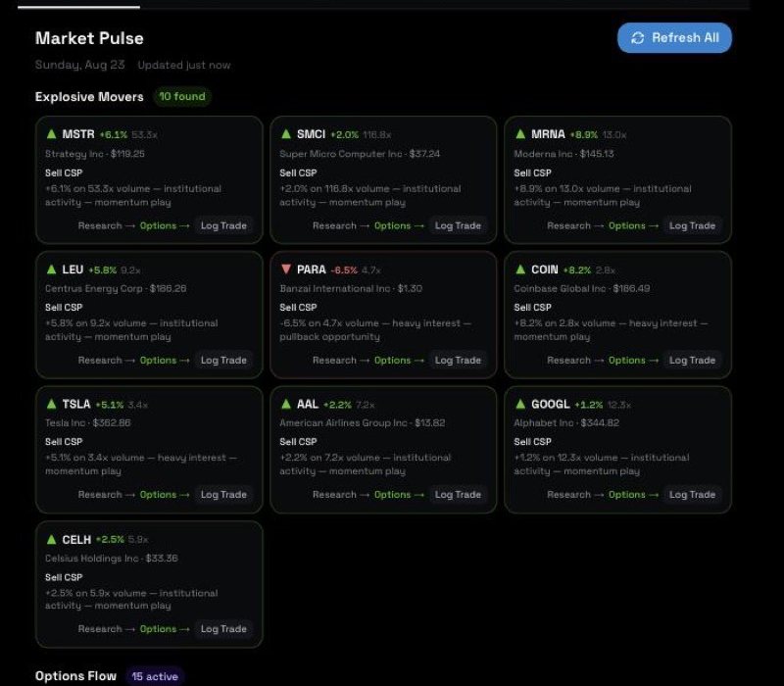Open Options link on the PARA card
Image resolution: width=784 pixels, height=686 pixels.
pyautogui.click(x=399, y=360)
